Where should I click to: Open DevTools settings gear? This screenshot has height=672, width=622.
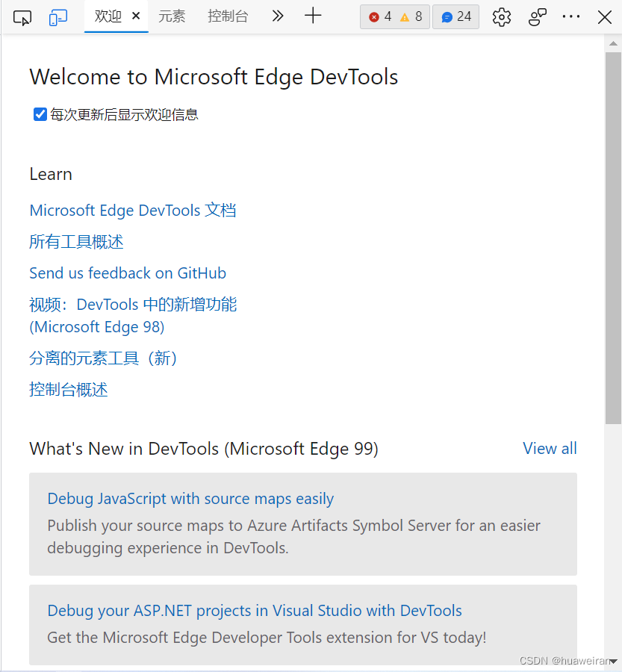click(x=502, y=16)
